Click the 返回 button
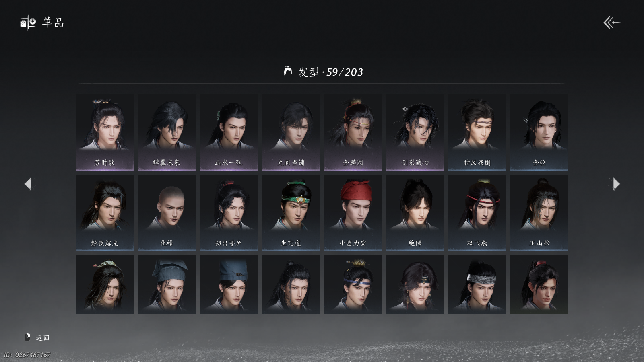Screen dimensions: 644x362 point(42,337)
